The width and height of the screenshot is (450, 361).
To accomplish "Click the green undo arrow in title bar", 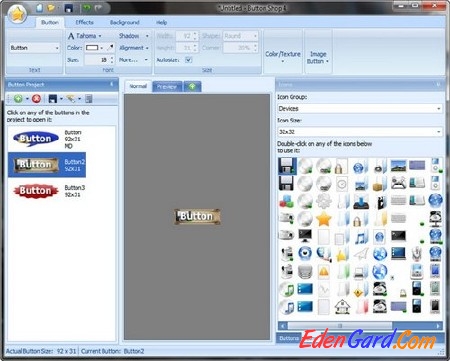I will [x=87, y=8].
